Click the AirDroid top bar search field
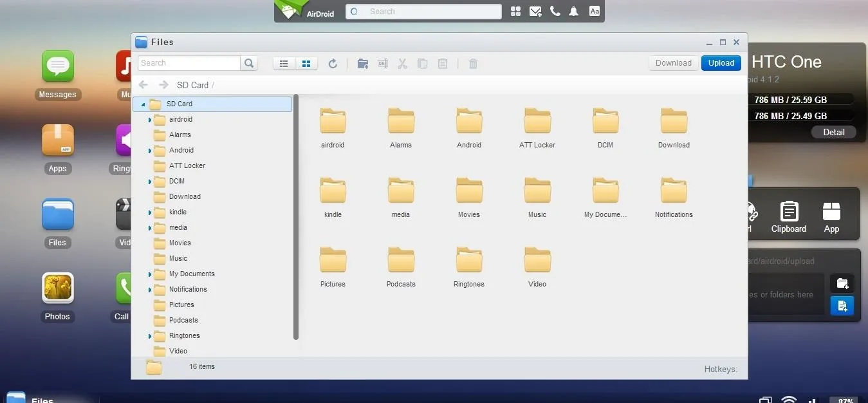This screenshot has height=403, width=868. coord(423,12)
